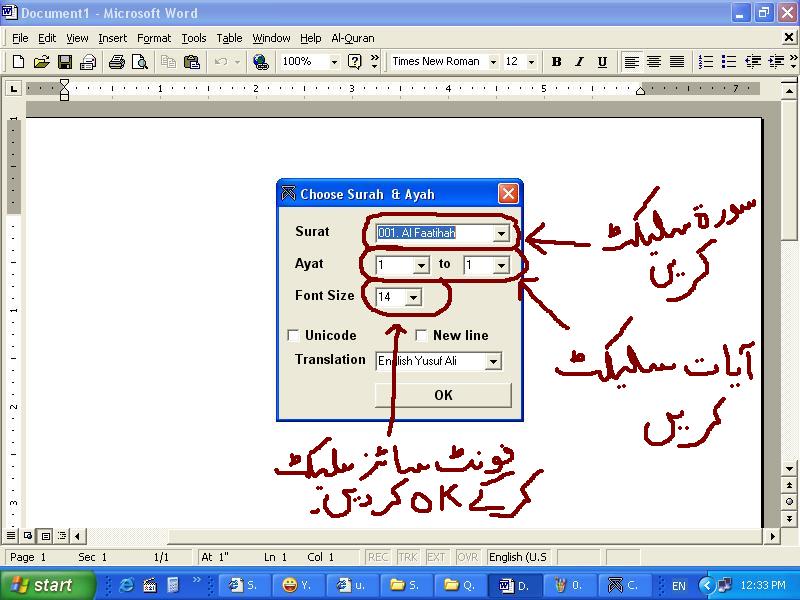
Task: Toggle bold formatting
Action: [556, 61]
